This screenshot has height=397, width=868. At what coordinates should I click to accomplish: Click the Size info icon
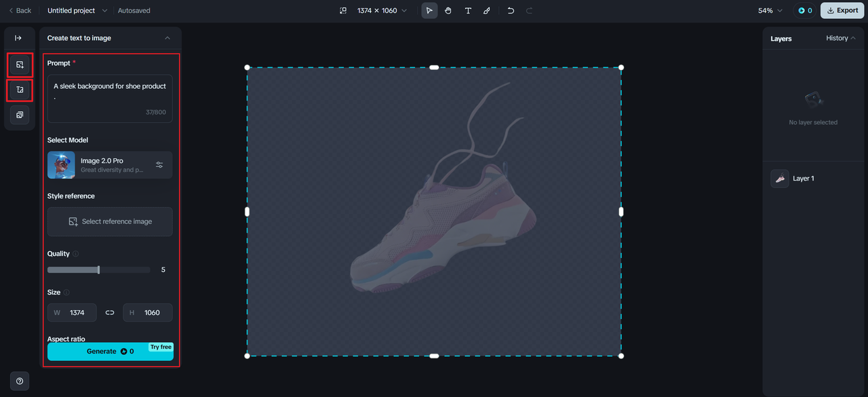point(66,292)
